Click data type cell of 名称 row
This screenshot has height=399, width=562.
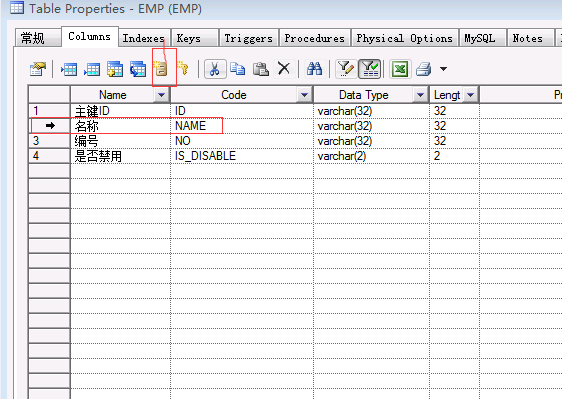click(371, 125)
